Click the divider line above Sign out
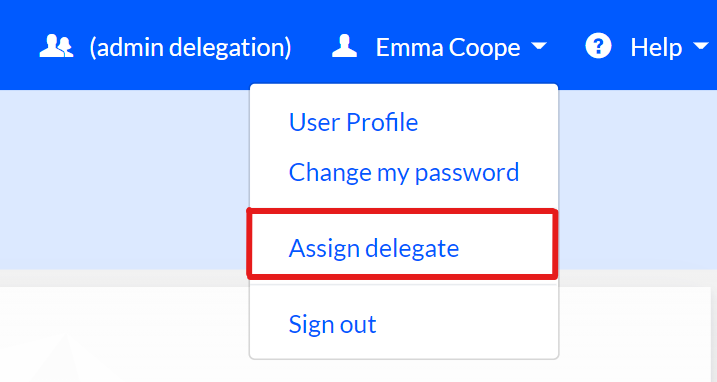The image size is (717, 382). [404, 285]
